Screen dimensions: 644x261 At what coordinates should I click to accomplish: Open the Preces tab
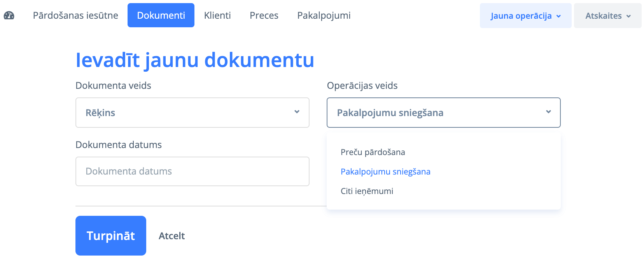264,16
